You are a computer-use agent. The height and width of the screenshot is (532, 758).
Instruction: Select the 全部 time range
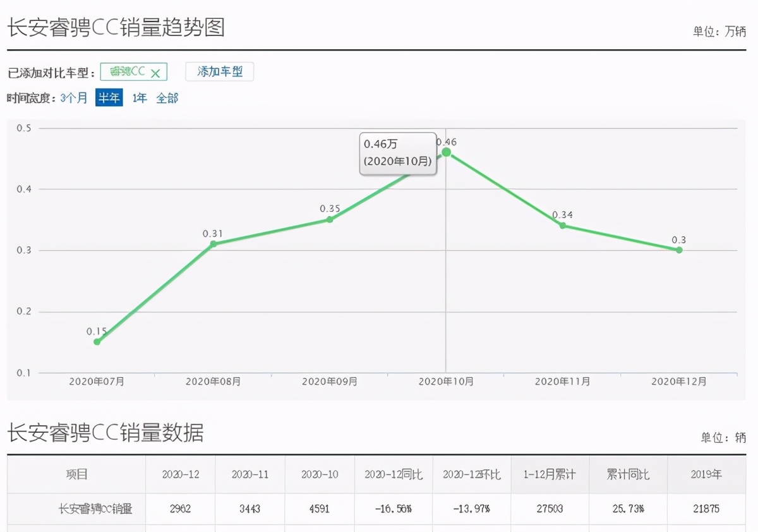(167, 98)
